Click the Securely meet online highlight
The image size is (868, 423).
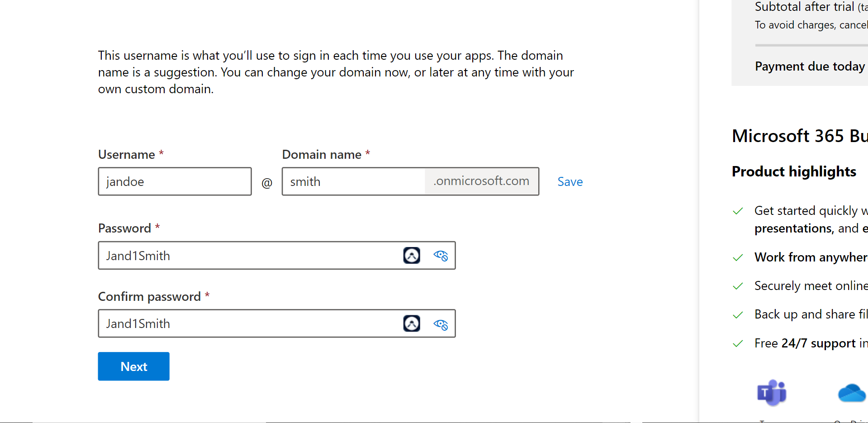coord(811,286)
